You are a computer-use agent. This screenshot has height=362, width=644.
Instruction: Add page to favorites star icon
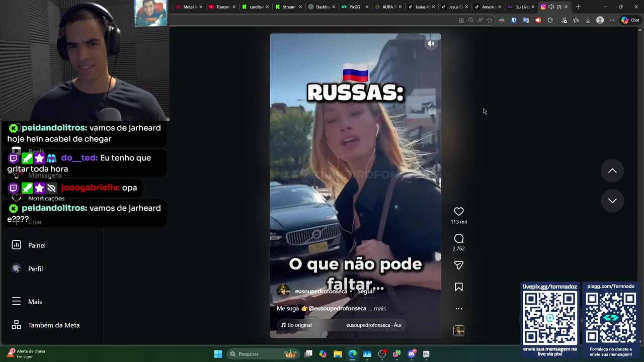tap(490, 20)
